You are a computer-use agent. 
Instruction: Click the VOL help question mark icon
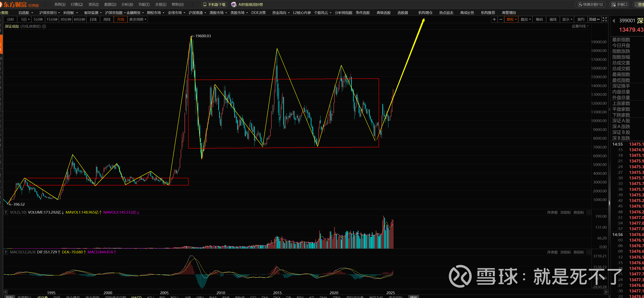6,212
